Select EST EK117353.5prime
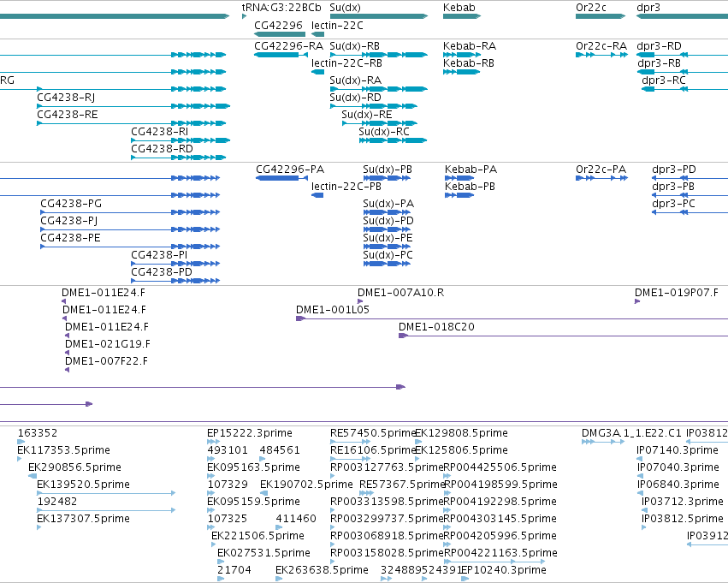The image size is (728, 583). pyautogui.click(x=20, y=459)
